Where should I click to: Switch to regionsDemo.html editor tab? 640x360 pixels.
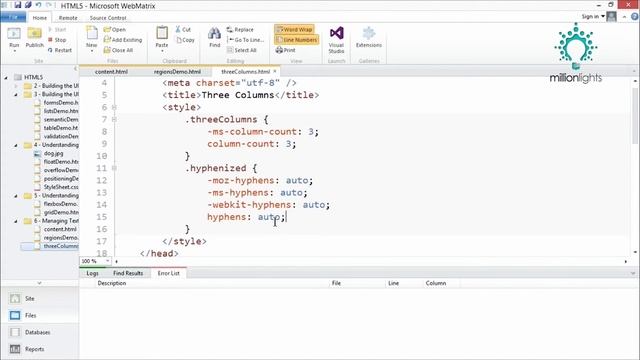177,71
